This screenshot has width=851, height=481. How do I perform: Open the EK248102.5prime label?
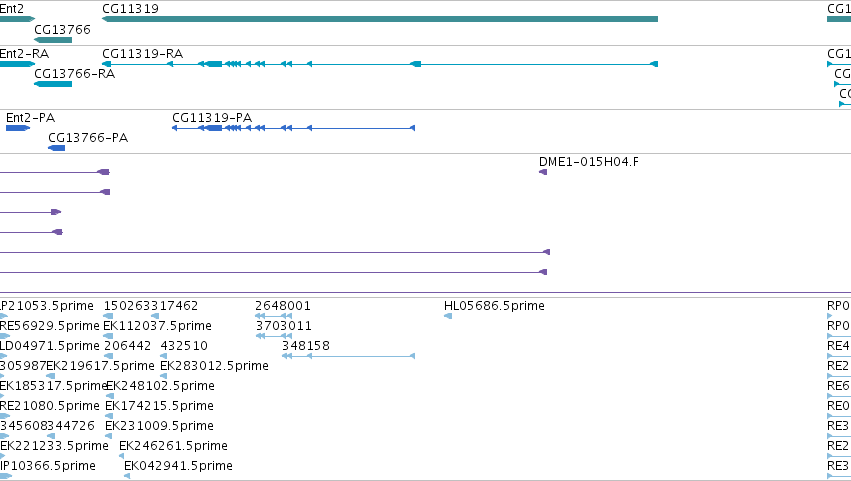(x=160, y=386)
